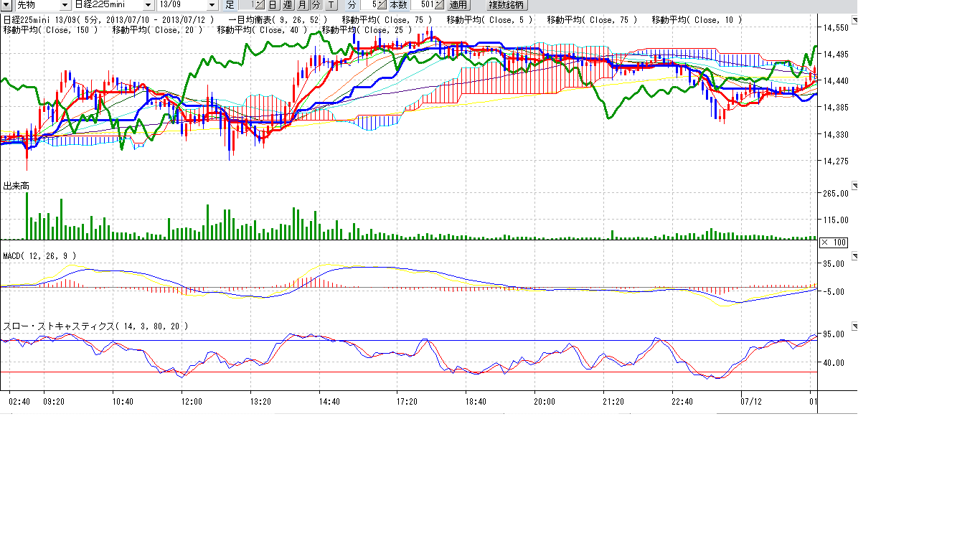Image resolution: width=980 pixels, height=551 pixels.
Task: Click the ×100 volume scale label
Action: (833, 242)
